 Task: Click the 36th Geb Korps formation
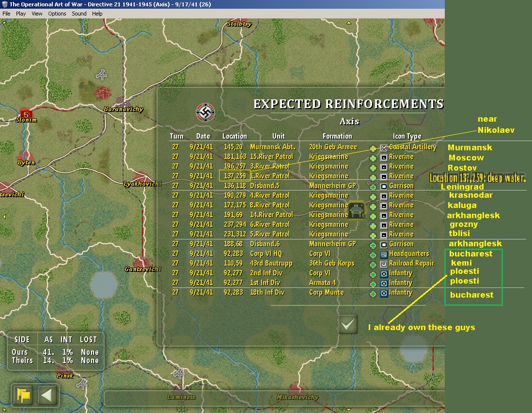(331, 263)
